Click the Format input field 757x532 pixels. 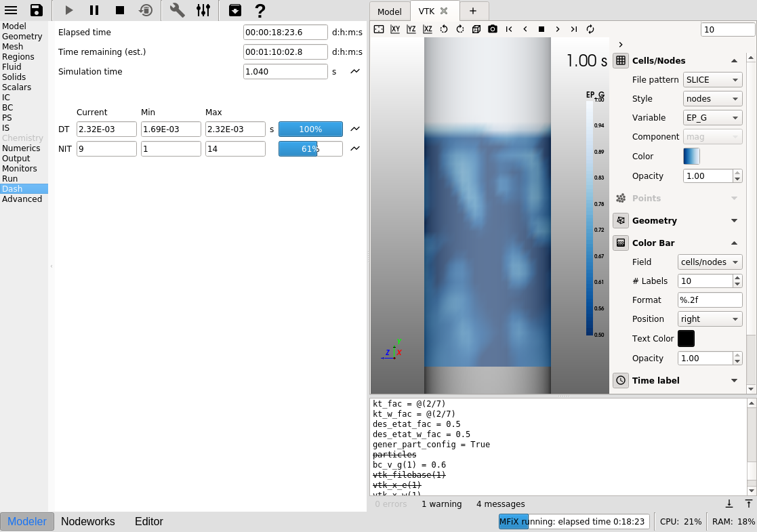pyautogui.click(x=710, y=300)
